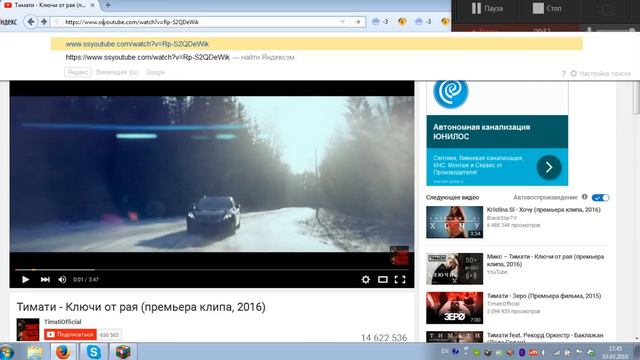Open Kristina Si - Хочу video thumbnail
This screenshot has height=360, width=640.
pos(455,222)
